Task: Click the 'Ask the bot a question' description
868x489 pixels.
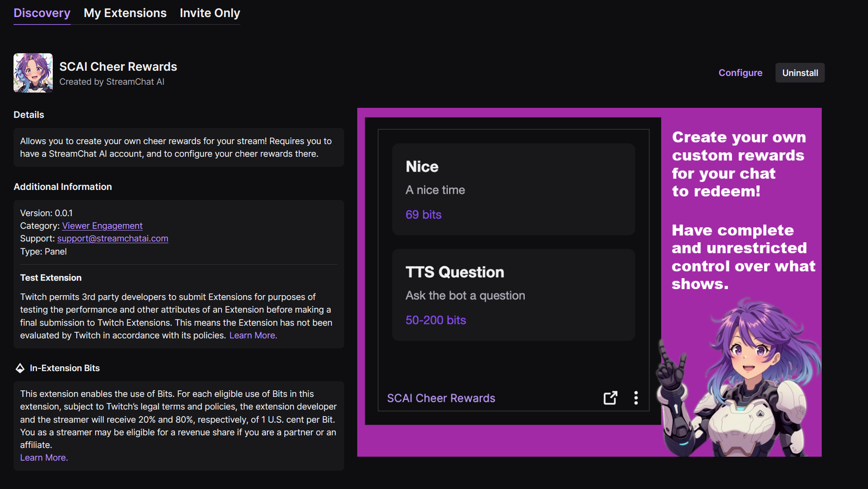Action: coord(465,296)
